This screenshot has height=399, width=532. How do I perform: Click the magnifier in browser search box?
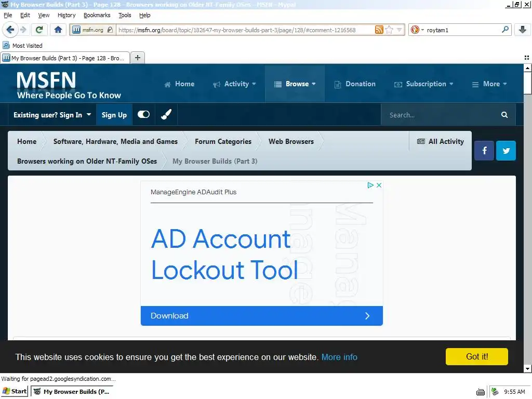505,30
